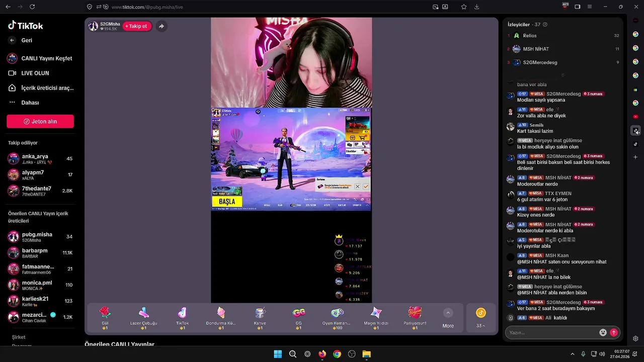Viewport: 644px width, 362px height.
Task: Show hidden system tray icons
Action: click(572, 354)
